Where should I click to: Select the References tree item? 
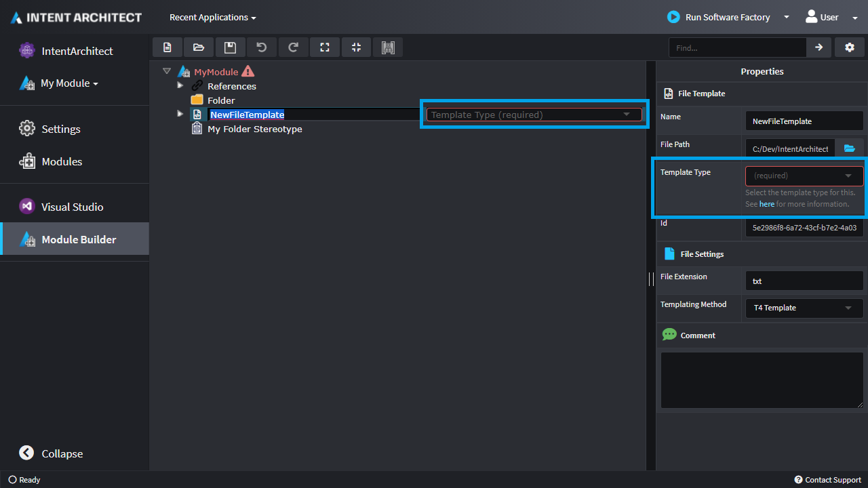232,86
